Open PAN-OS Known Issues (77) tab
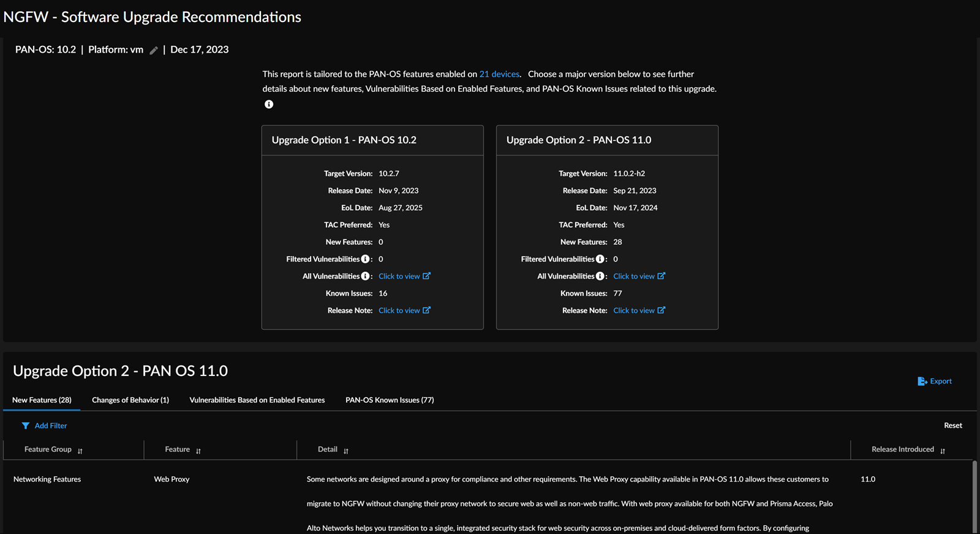The height and width of the screenshot is (534, 980). pyautogui.click(x=390, y=400)
